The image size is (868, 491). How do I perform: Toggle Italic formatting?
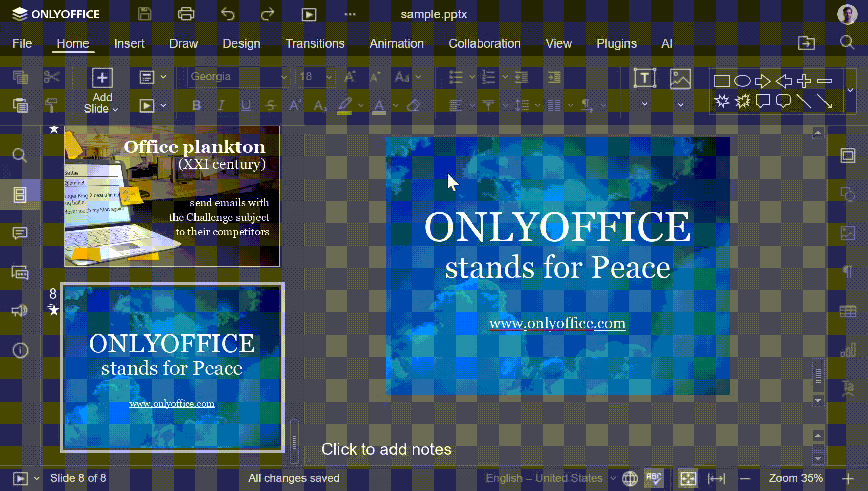(x=221, y=106)
